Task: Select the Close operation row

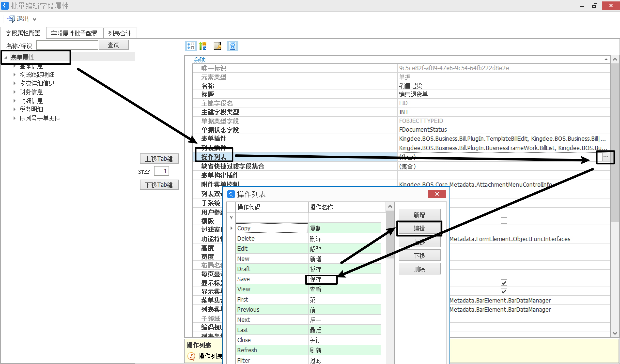Action: click(x=308, y=340)
